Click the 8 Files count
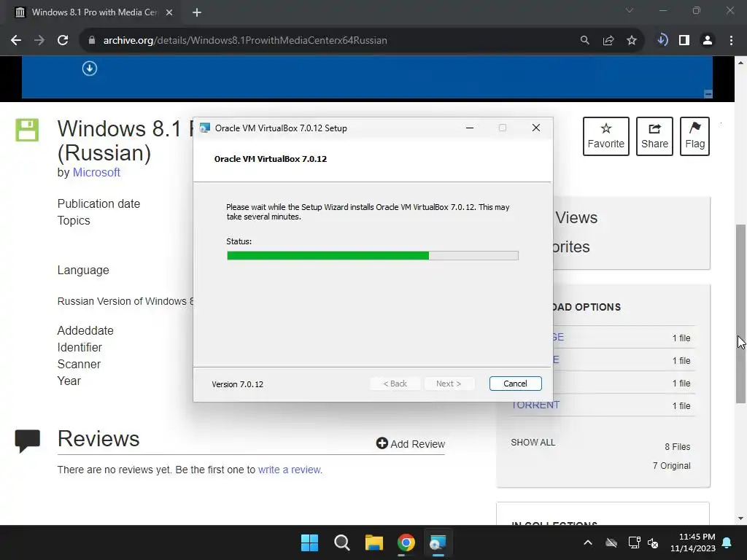 [x=678, y=447]
